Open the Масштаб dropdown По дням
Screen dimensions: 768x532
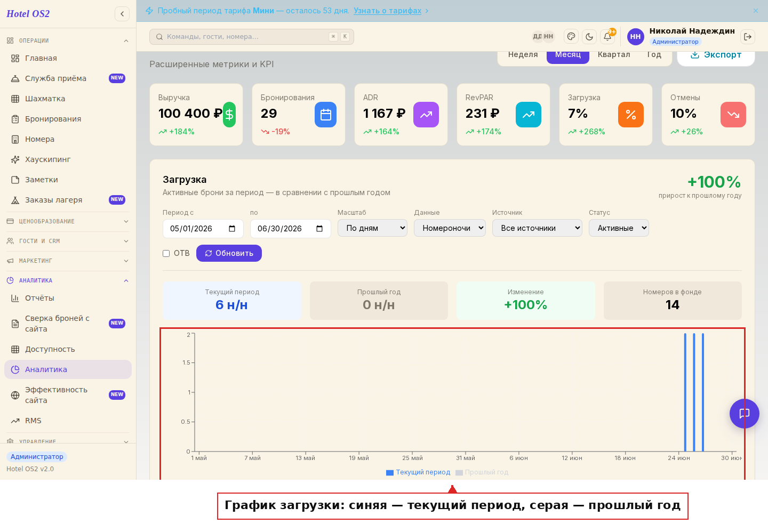tap(372, 228)
